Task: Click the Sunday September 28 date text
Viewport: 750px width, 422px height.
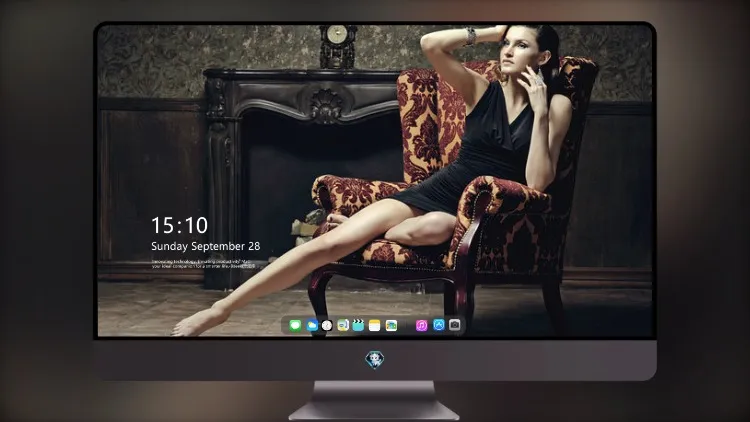Action: click(206, 246)
